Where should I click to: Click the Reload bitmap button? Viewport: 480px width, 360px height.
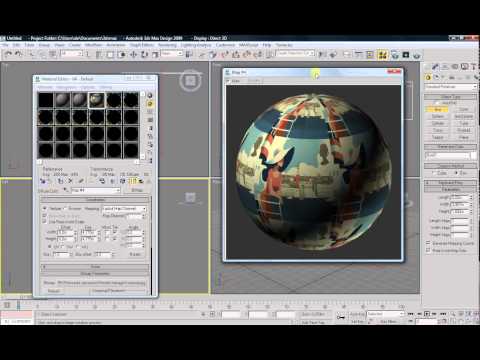53,291
